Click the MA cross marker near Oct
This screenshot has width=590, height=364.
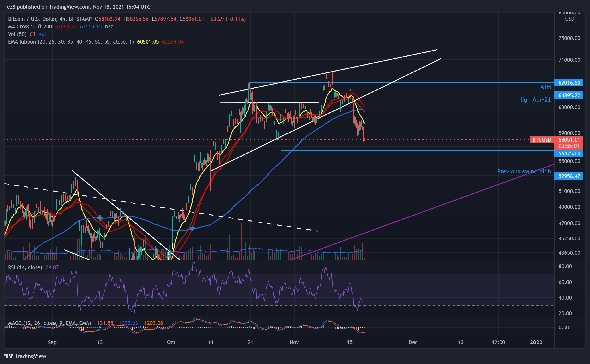point(192,228)
